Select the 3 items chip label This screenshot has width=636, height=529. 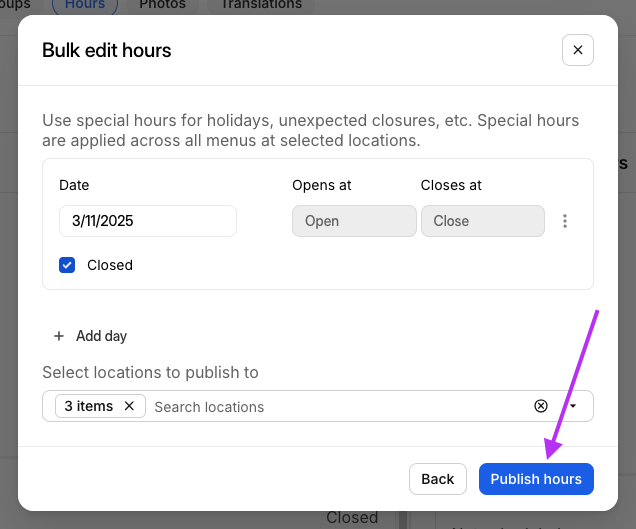[x=89, y=406]
